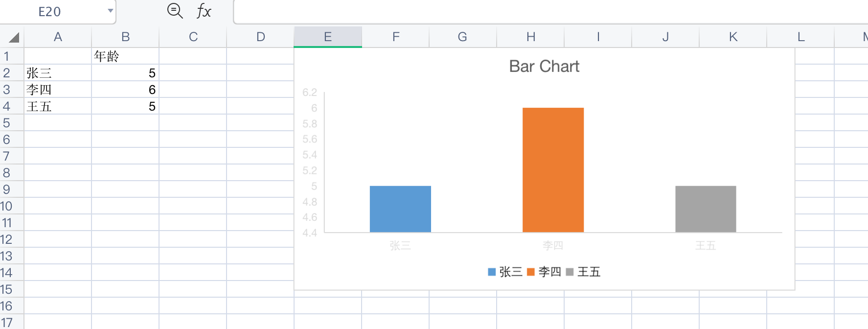Click cell B2 next to 张三

125,73
